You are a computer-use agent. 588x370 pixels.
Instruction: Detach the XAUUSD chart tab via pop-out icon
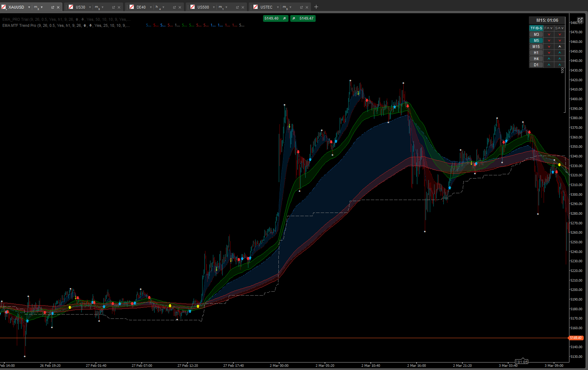pyautogui.click(x=53, y=8)
